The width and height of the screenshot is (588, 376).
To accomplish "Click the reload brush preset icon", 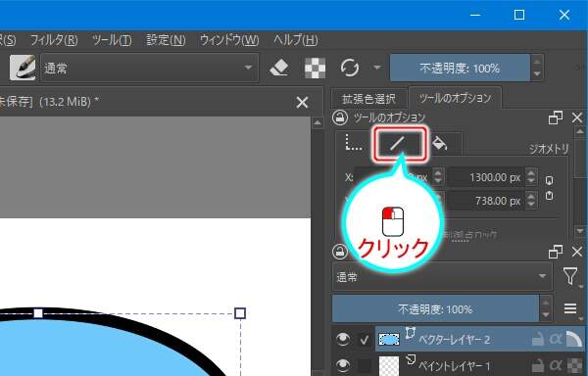I will tap(350, 68).
